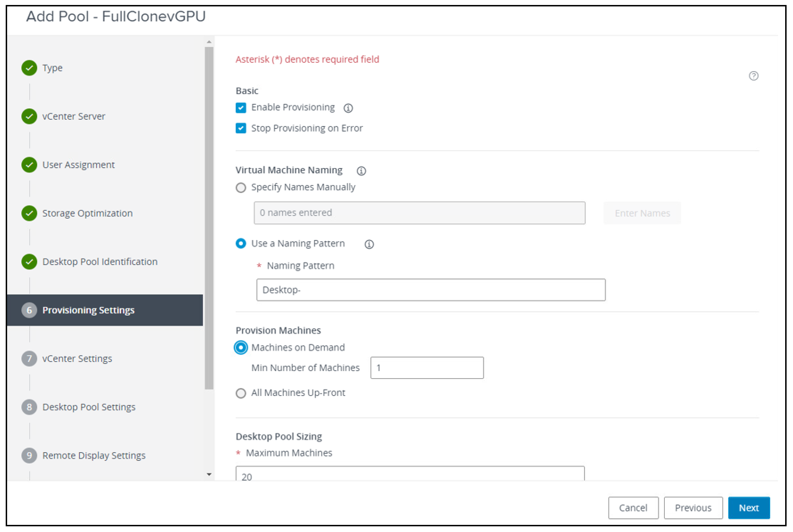Select the vCenter Settings step

pyautogui.click(x=78, y=359)
